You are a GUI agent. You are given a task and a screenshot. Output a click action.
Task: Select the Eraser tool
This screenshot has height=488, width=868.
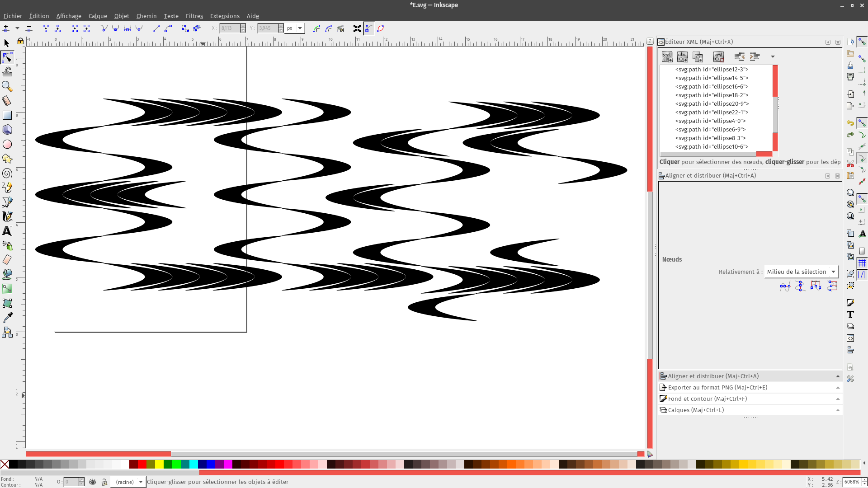[x=7, y=260]
